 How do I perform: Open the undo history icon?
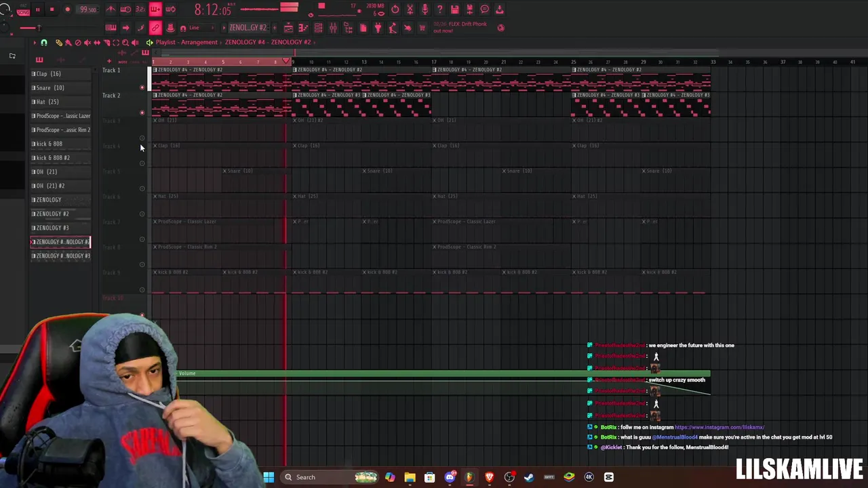[x=395, y=9]
